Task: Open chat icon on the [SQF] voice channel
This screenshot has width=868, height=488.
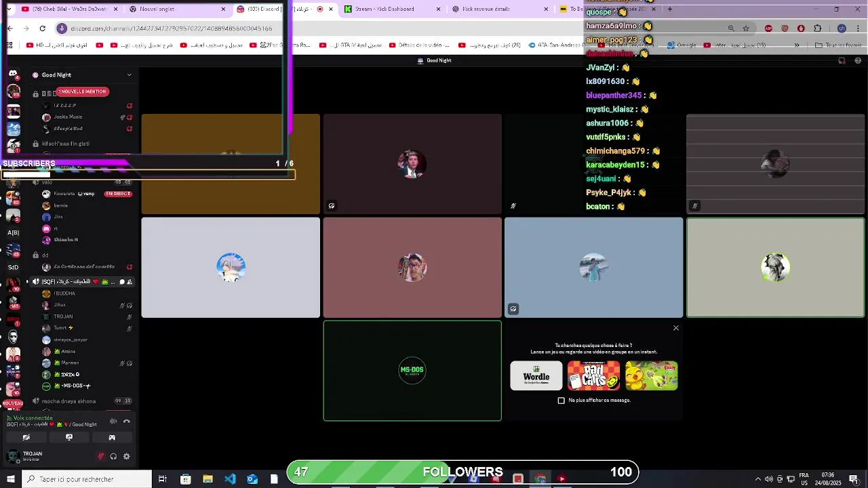Action: (x=122, y=282)
